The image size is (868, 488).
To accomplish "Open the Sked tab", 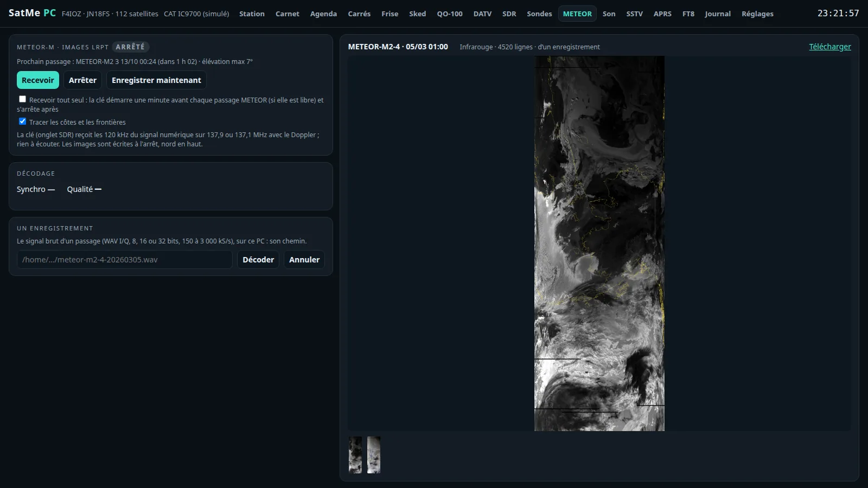I will (417, 14).
